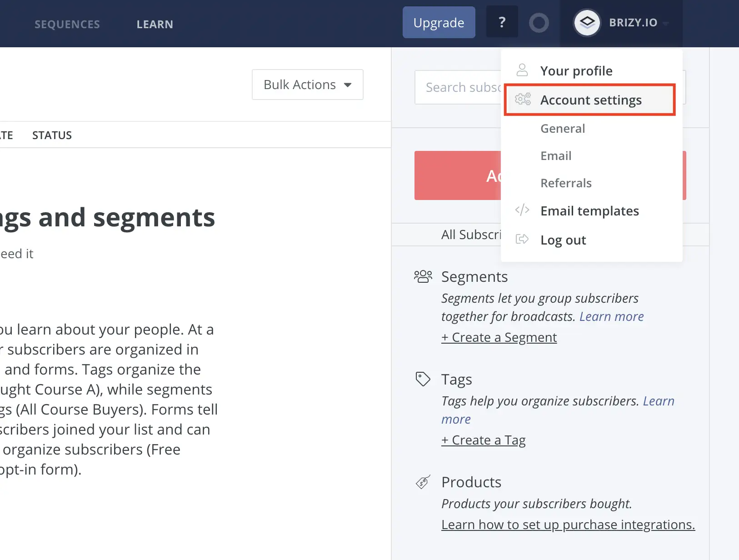This screenshot has width=739, height=560.
Task: Click the person icon beside Your profile
Action: click(523, 70)
